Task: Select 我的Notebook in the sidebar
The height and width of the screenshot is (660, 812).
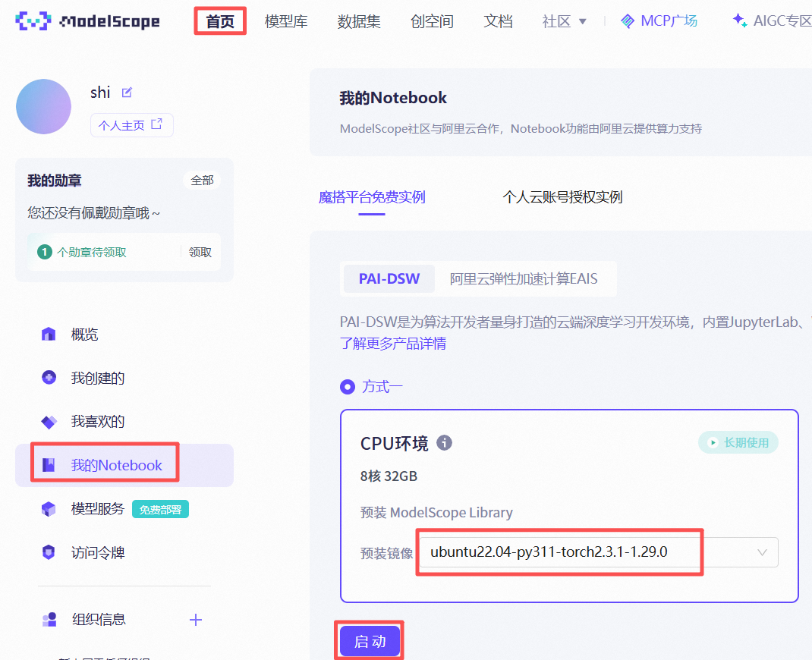Action: coord(124,465)
